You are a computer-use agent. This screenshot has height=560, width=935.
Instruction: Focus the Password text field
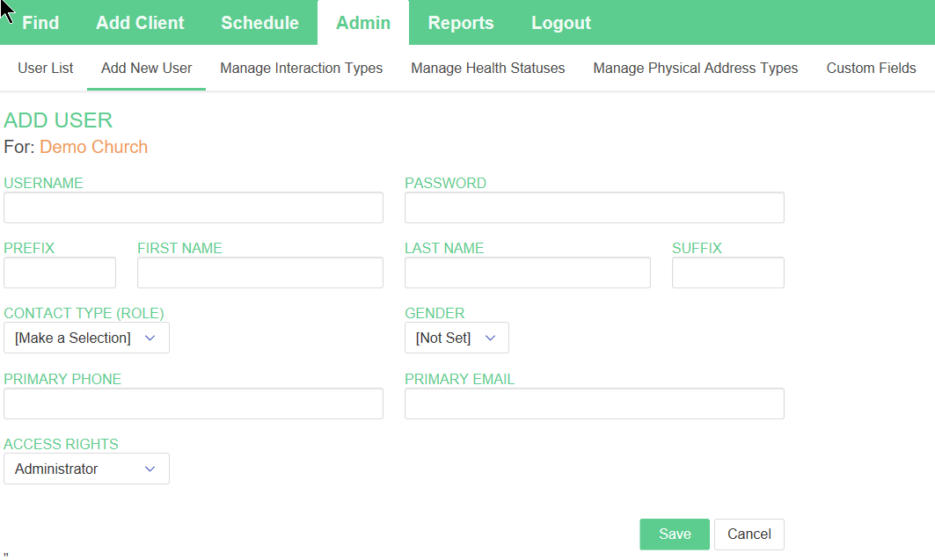[594, 207]
